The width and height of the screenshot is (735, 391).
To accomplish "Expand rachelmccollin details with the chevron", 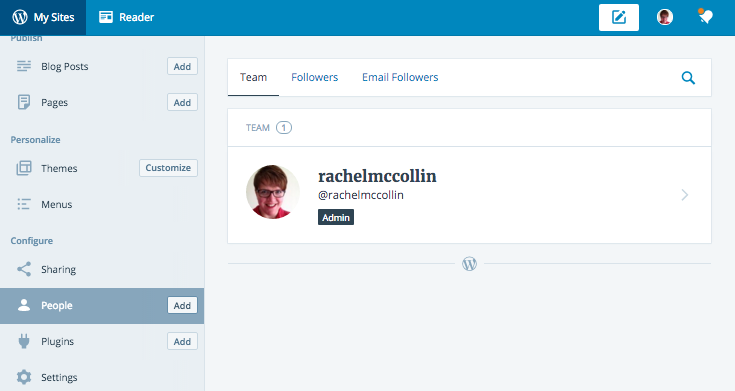I will point(685,195).
